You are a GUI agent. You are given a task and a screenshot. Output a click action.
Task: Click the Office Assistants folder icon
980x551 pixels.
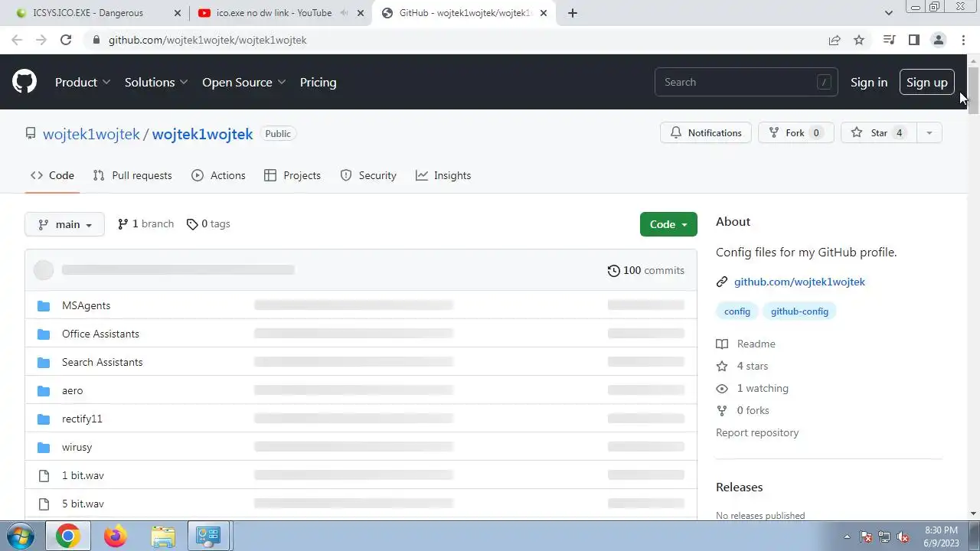click(44, 334)
